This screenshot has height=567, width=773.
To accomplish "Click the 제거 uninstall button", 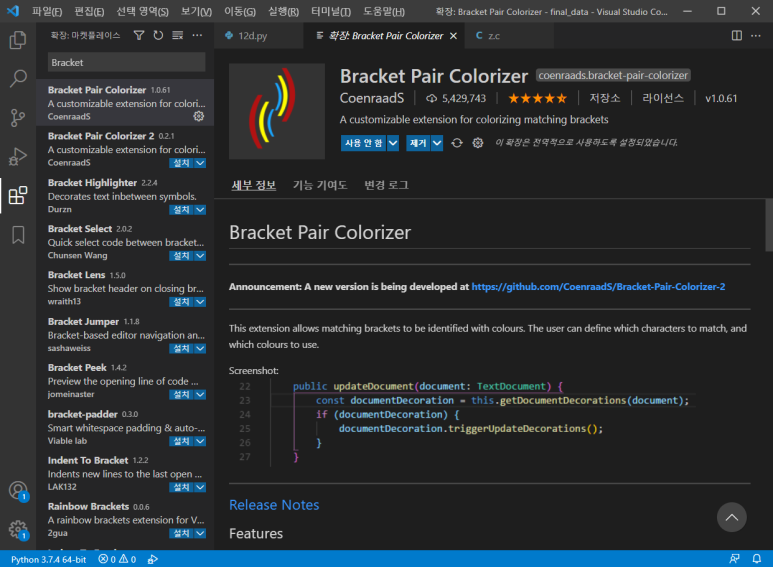I will point(418,143).
